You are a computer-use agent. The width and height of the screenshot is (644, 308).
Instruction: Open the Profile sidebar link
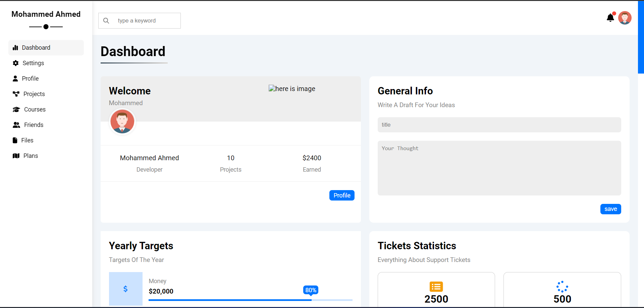(46, 79)
